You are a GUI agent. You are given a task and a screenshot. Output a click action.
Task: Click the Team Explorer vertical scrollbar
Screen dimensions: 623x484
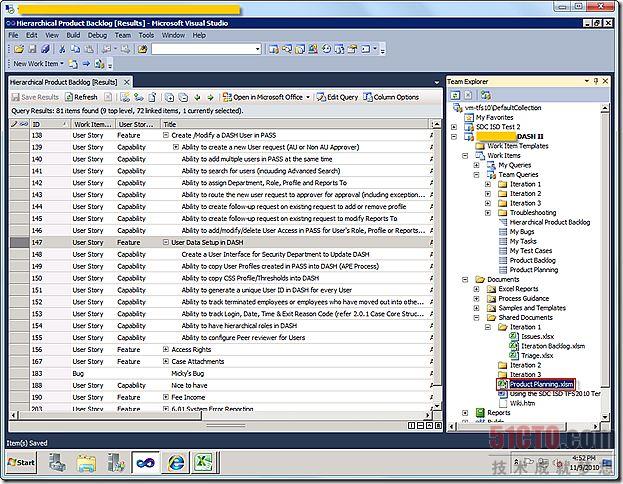point(605,262)
